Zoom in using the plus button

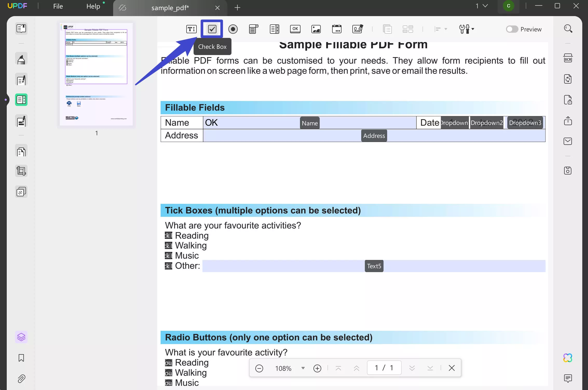tap(317, 368)
